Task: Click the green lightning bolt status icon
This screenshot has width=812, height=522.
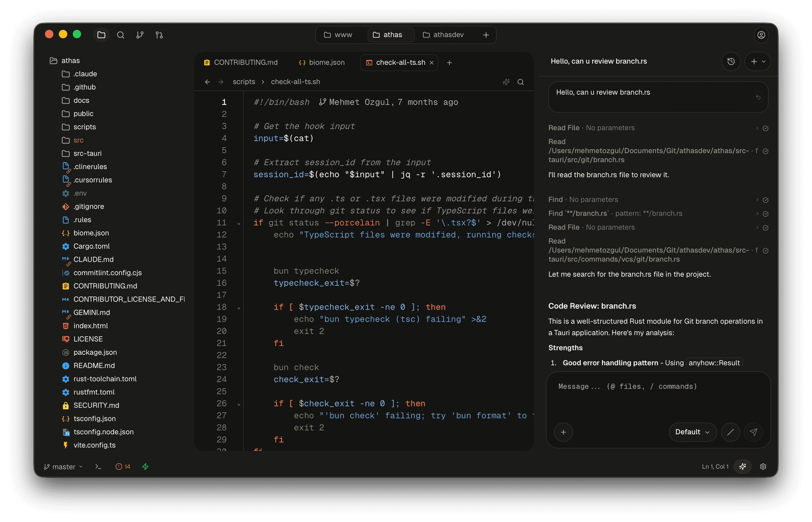Action: 145,467
